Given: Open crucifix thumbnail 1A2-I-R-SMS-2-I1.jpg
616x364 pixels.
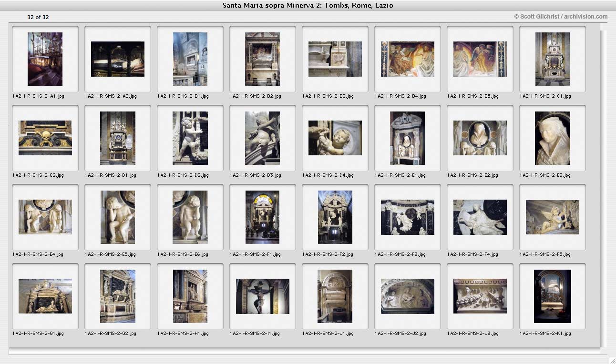Looking at the screenshot, I should (x=263, y=296).
